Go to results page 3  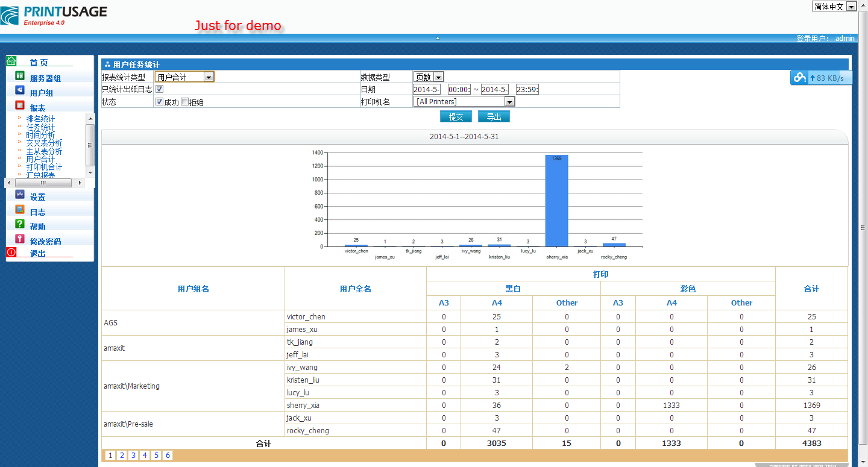click(x=133, y=456)
